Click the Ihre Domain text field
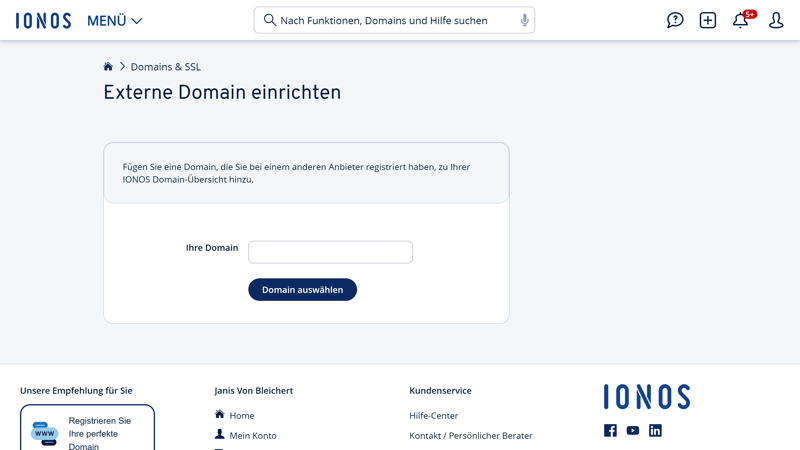Viewport: 800px width, 450px height. tap(330, 252)
